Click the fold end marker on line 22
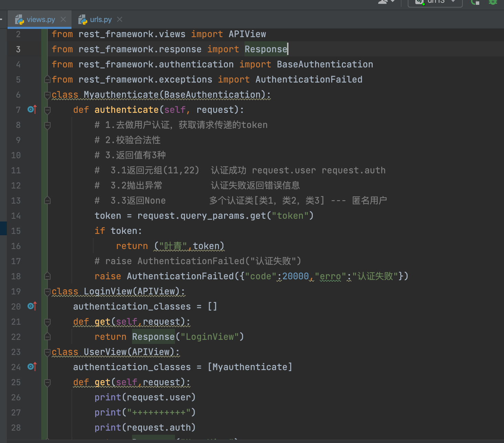This screenshot has height=443, width=504. (x=48, y=337)
